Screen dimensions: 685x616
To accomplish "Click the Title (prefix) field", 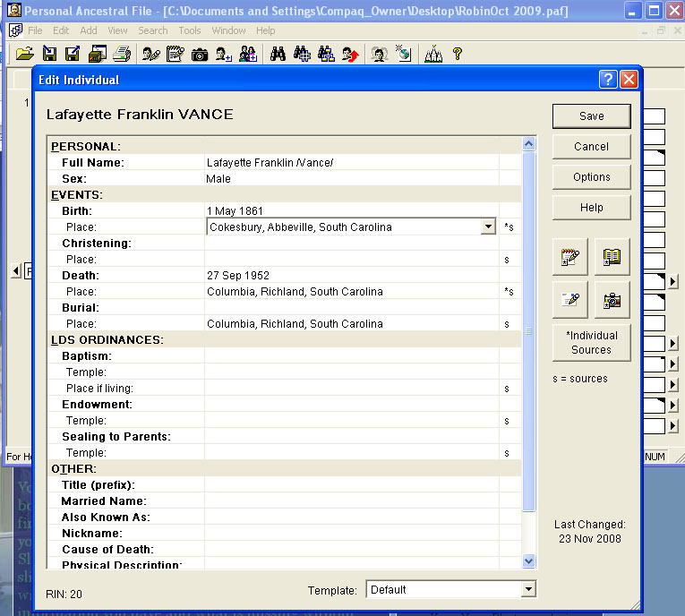I will [352, 485].
